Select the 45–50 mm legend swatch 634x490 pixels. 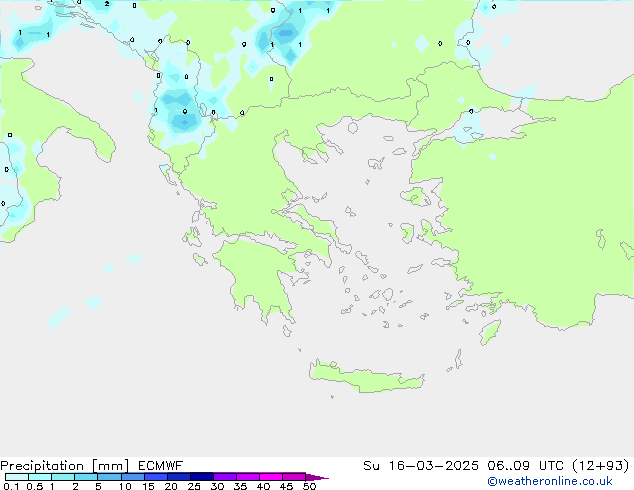(x=294, y=477)
